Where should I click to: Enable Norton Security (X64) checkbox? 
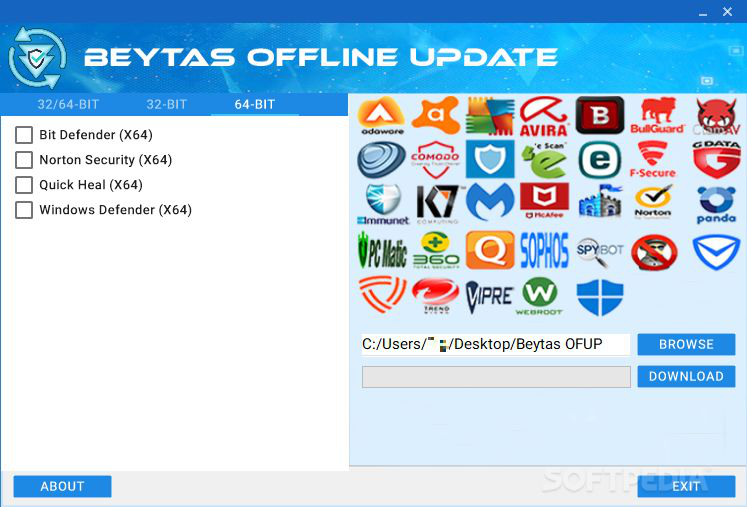pos(24,160)
